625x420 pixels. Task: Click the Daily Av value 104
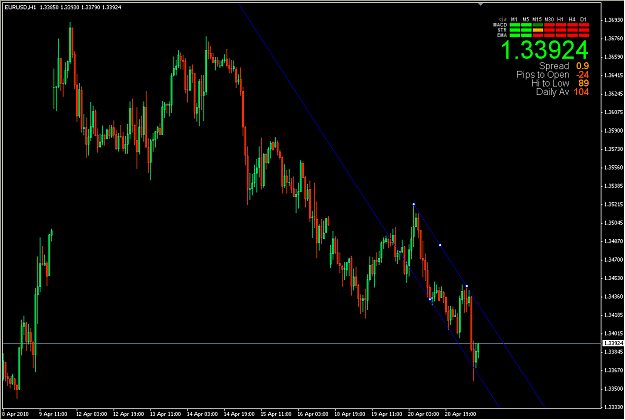point(581,92)
